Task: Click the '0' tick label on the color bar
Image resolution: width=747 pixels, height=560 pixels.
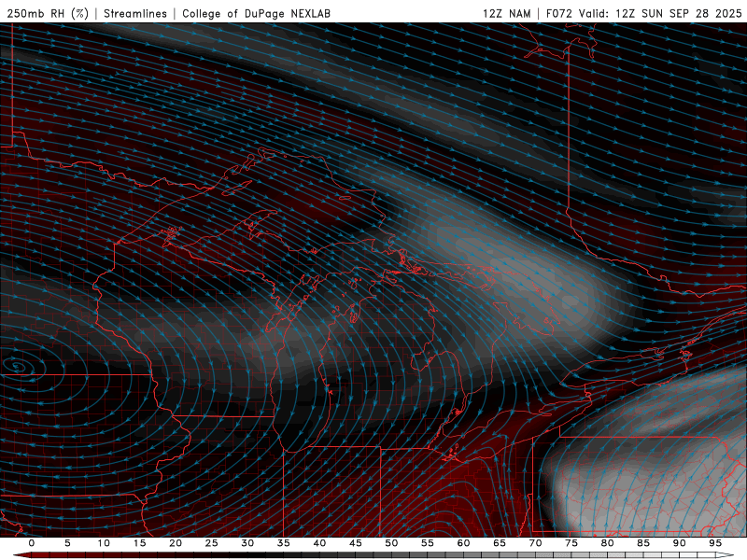Action: 32,543
